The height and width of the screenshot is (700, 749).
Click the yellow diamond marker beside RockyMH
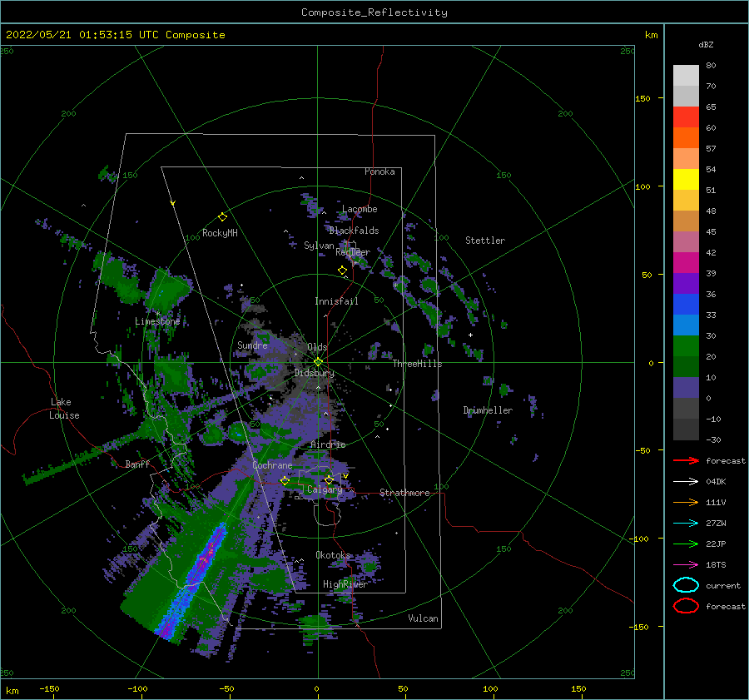[x=222, y=217]
